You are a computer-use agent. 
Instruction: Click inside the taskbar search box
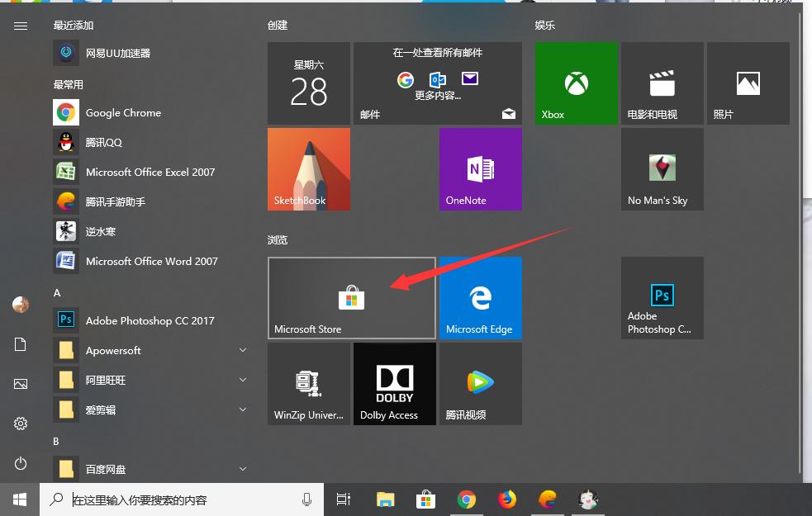pos(182,499)
